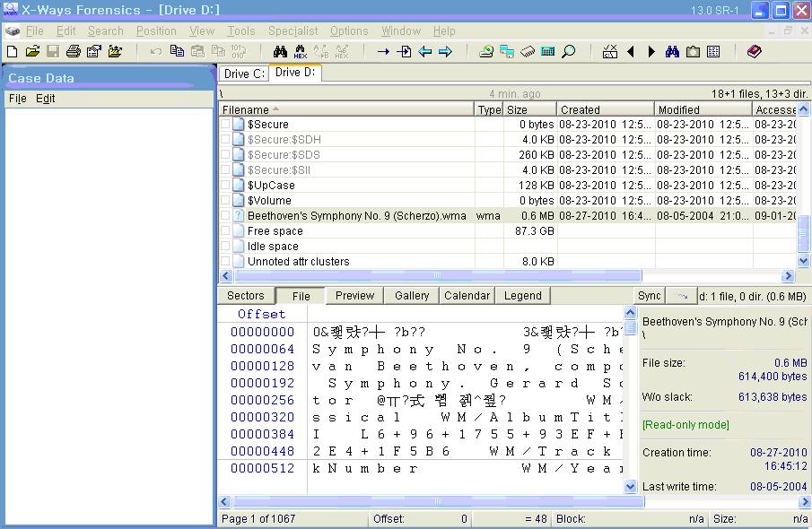Check the box for Beethoven's Symphony wma file

tap(225, 216)
